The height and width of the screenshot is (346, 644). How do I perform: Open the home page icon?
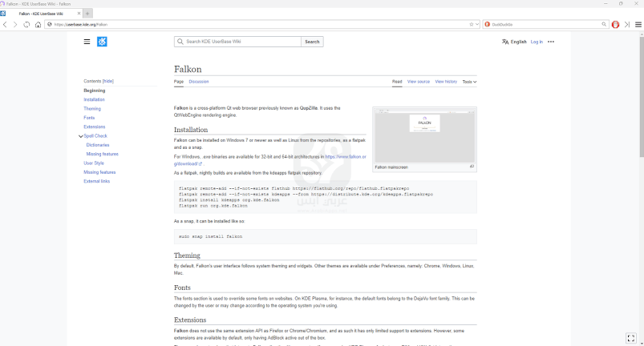pyautogui.click(x=38, y=25)
